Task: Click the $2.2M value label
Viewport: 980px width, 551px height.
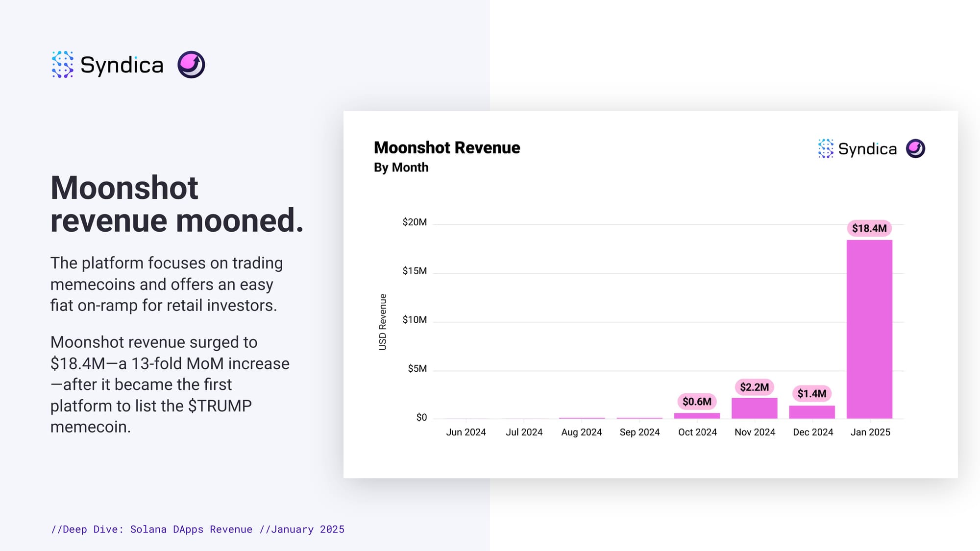Action: coord(754,387)
